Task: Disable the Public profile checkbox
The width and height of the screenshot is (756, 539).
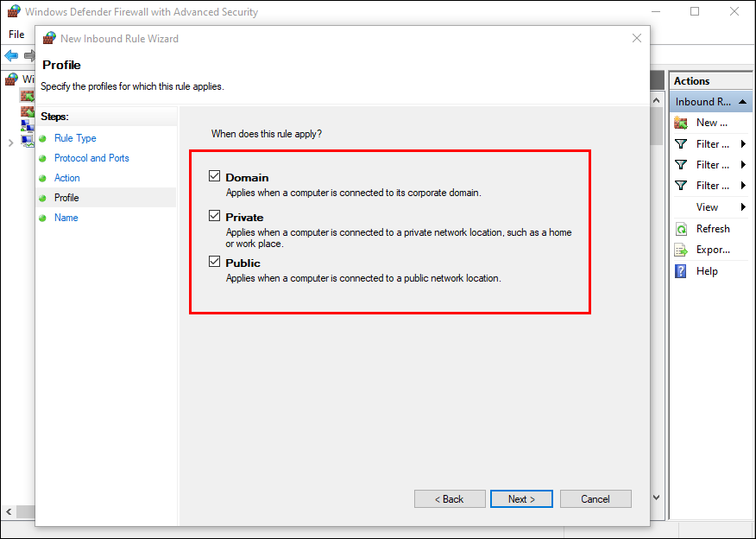Action: (x=215, y=262)
